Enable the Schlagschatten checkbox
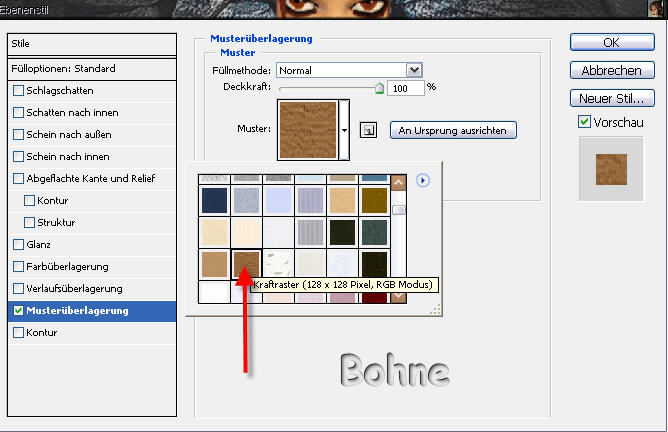This screenshot has width=668, height=432. coord(19,91)
